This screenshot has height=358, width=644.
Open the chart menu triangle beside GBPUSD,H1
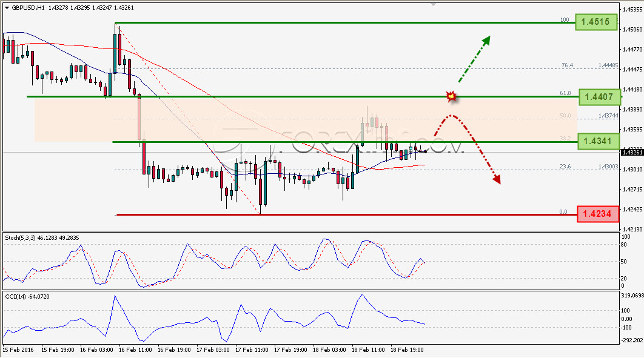[x=7, y=8]
